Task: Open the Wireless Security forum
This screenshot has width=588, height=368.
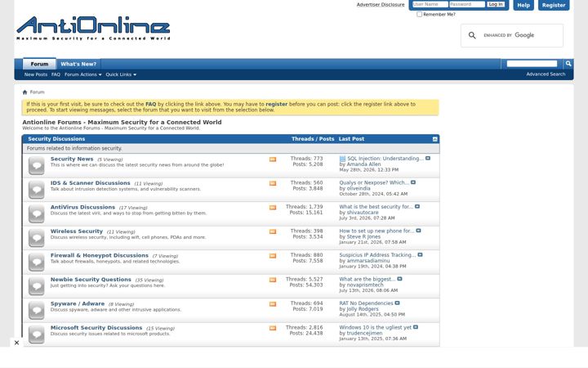Action: tap(77, 231)
